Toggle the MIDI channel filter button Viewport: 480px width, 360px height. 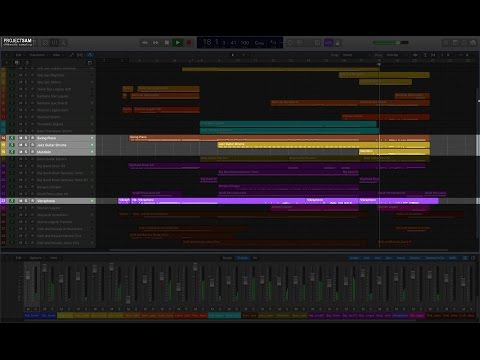tap(452, 258)
